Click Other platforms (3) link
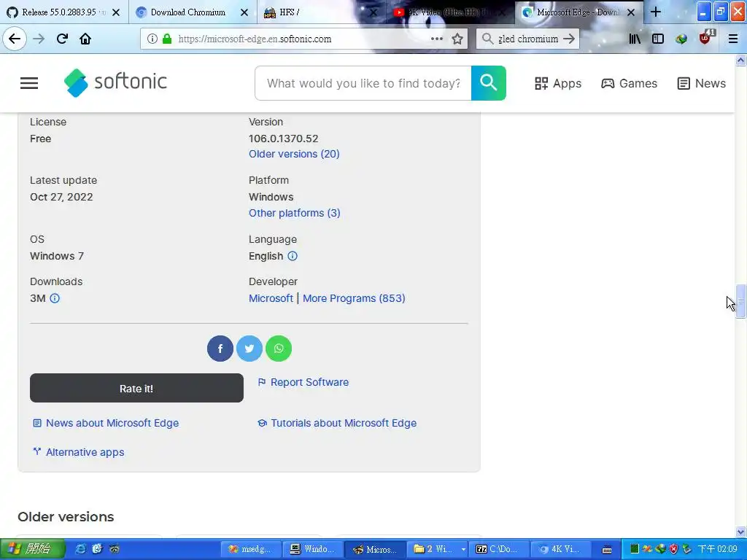This screenshot has width=747, height=560. [295, 213]
